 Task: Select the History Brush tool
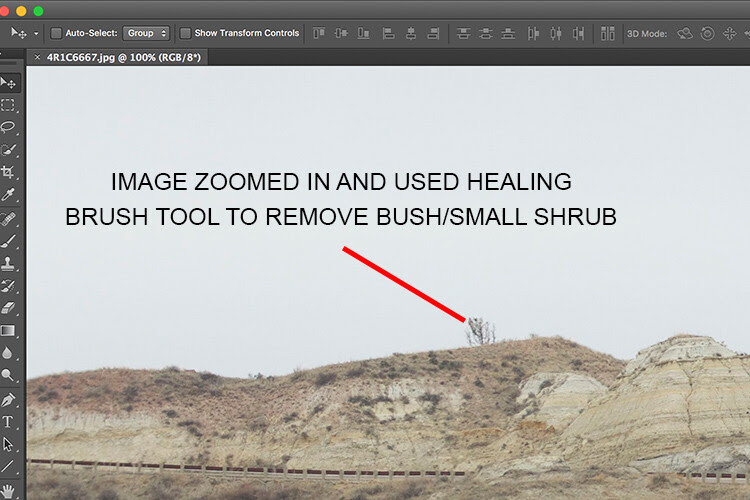8,286
